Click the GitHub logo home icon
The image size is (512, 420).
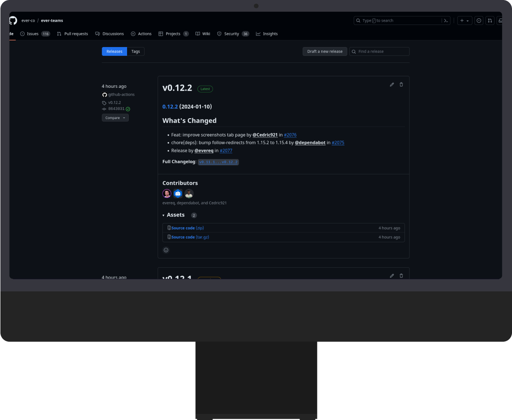click(x=13, y=20)
